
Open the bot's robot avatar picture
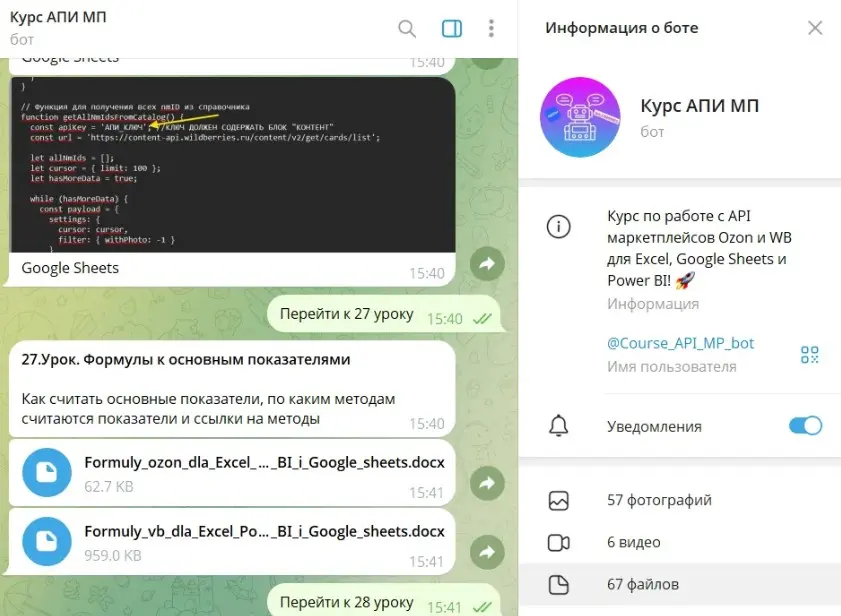[580, 118]
